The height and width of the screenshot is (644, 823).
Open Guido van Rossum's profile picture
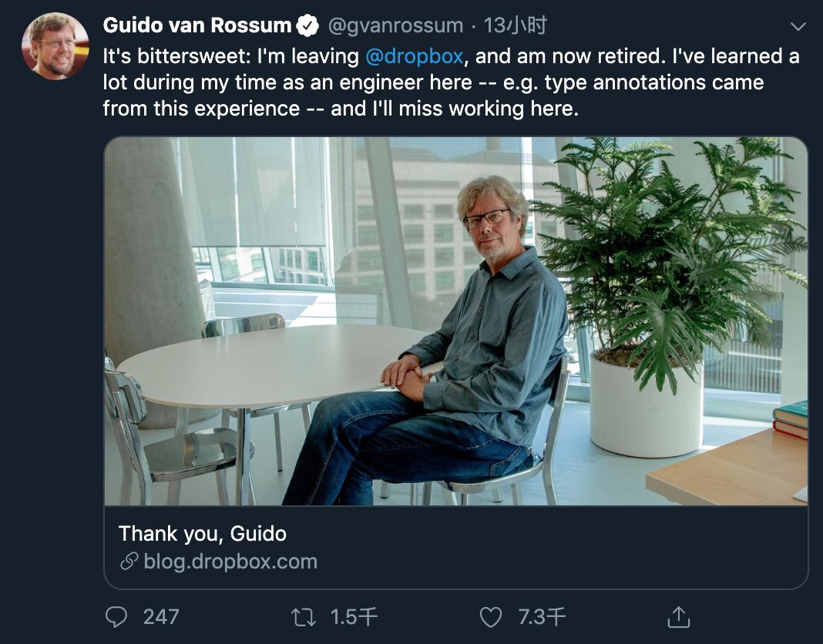[55, 46]
